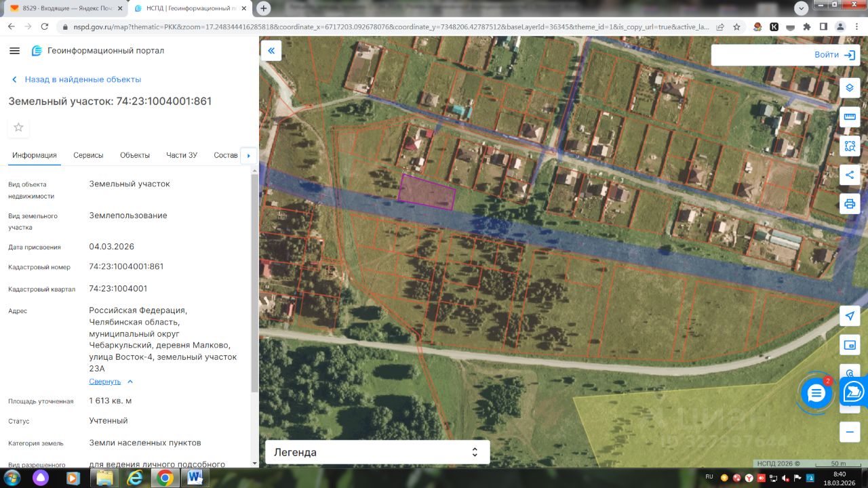
Task: Open Chrome tab search dropdown
Action: [x=802, y=8]
